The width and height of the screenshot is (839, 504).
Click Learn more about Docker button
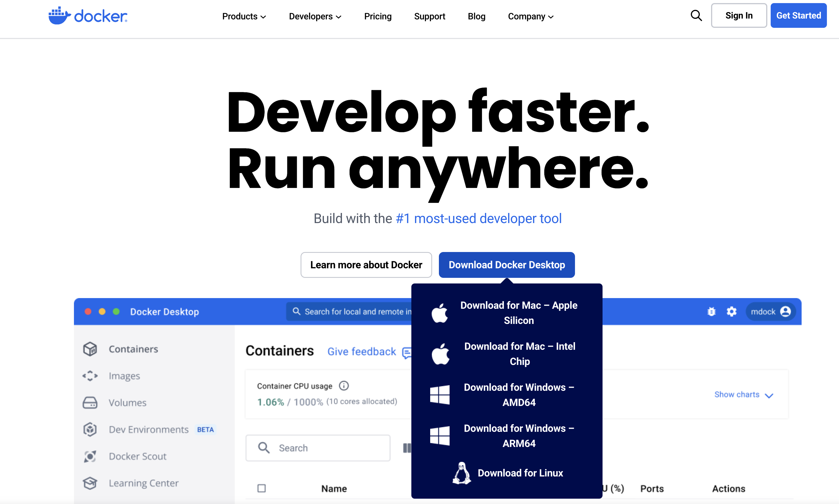pos(366,265)
